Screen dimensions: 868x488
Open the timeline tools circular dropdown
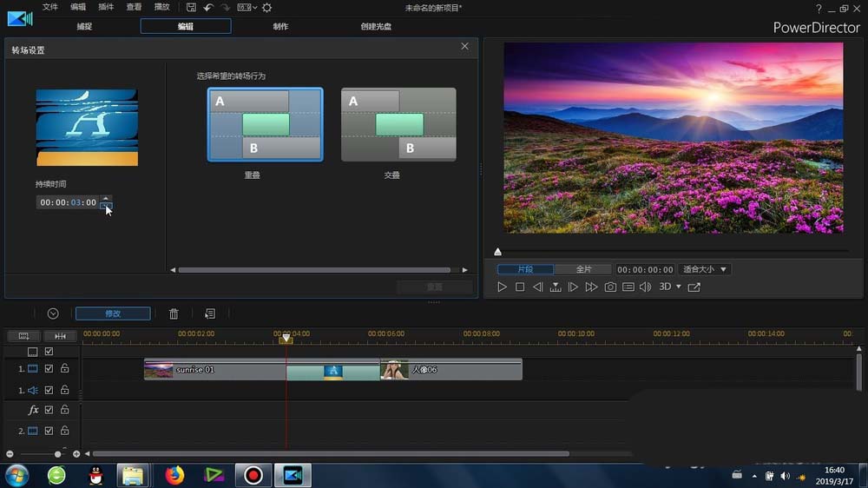[53, 313]
